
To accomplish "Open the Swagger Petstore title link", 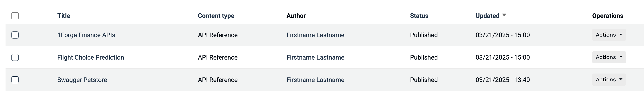I will (82, 80).
